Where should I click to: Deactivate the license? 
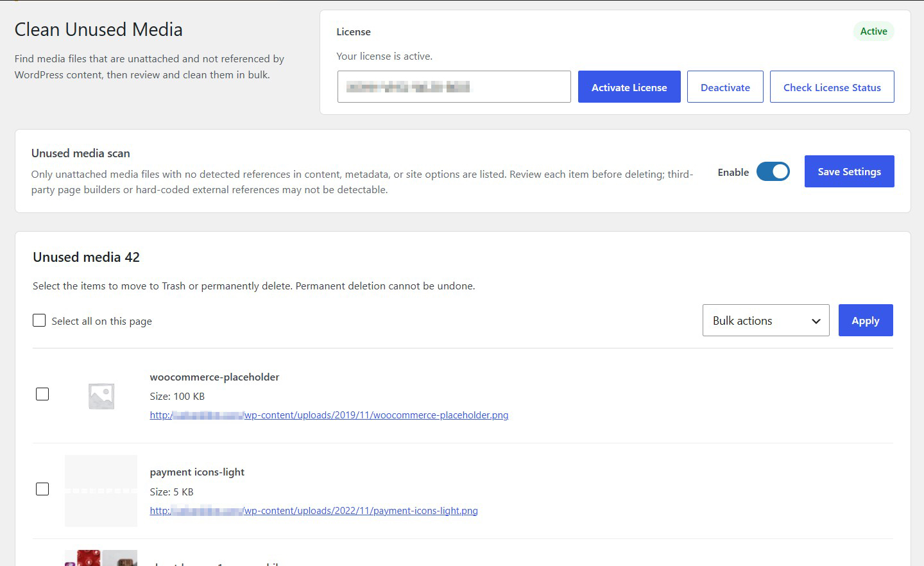[x=725, y=87]
